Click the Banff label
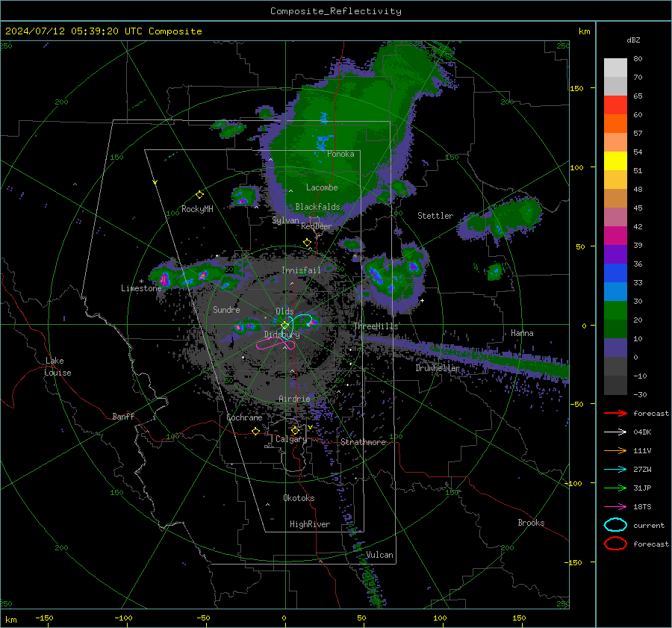 pos(123,416)
